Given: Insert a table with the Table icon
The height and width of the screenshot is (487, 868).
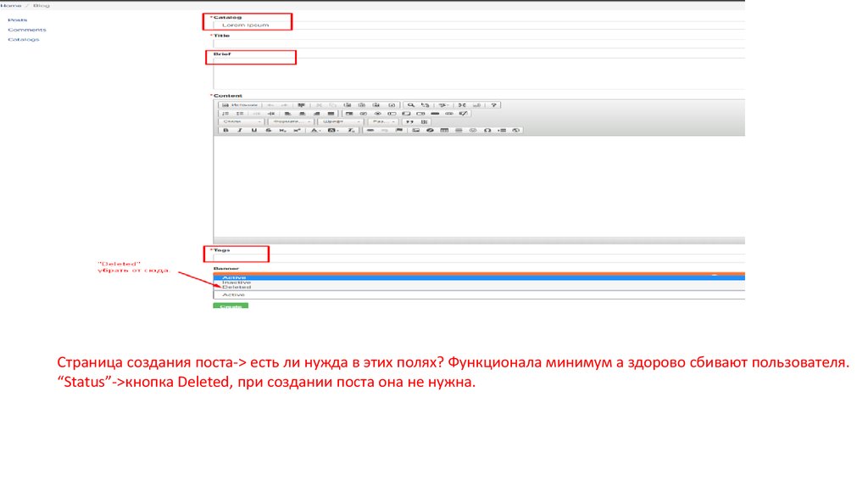Looking at the screenshot, I should [x=444, y=130].
